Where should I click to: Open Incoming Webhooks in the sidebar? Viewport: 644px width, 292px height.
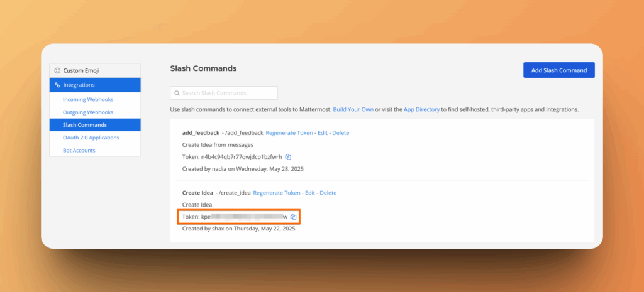(88, 99)
